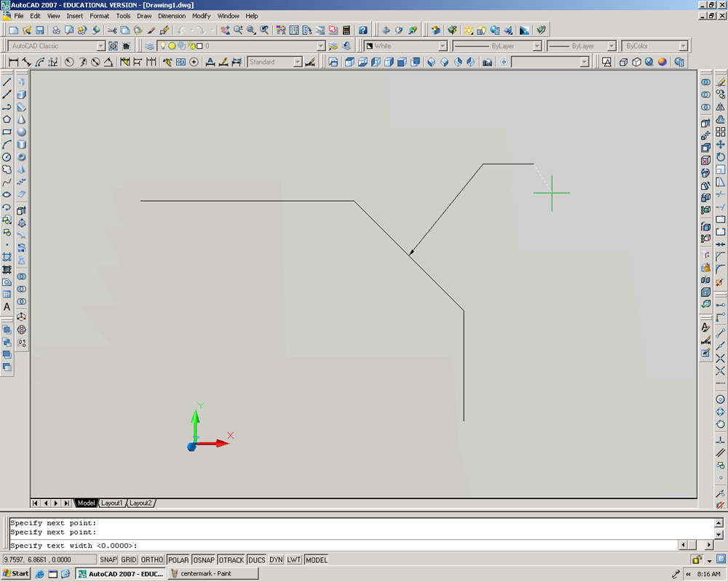
Task: Activate the Zoom Realtime tool
Action: tap(237, 30)
